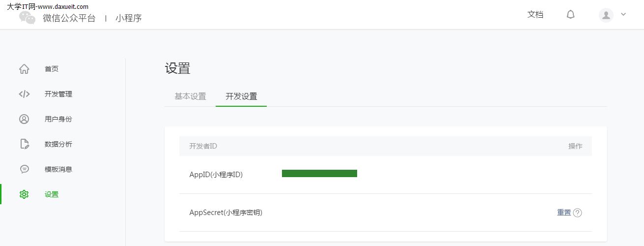Screen dimensions: 644x246
Task: Click the template message bubble icon
Action: tap(24, 169)
